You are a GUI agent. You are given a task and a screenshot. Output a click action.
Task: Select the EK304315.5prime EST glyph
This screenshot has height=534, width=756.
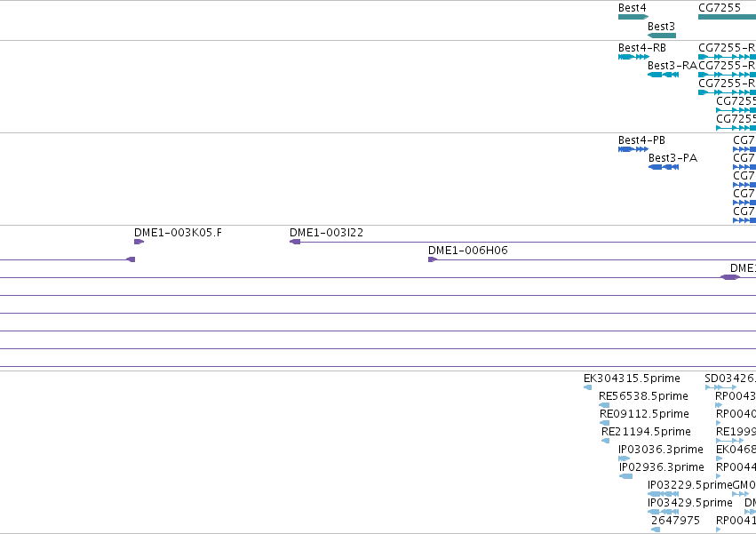tap(587, 387)
